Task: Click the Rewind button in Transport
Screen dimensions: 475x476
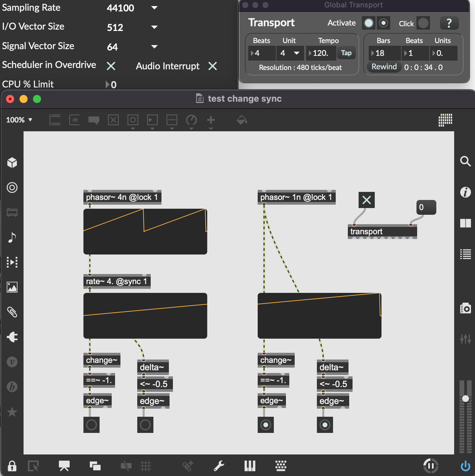Action: click(x=384, y=67)
